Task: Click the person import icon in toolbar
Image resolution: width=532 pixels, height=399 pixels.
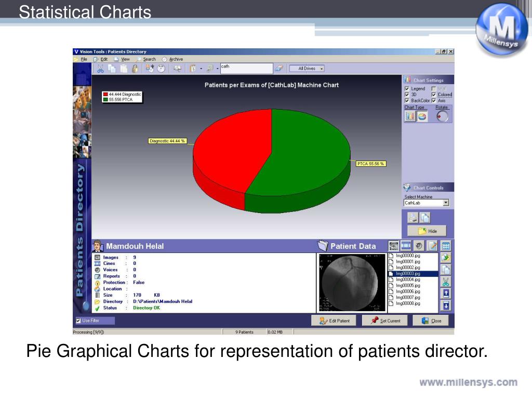Action: pos(150,69)
